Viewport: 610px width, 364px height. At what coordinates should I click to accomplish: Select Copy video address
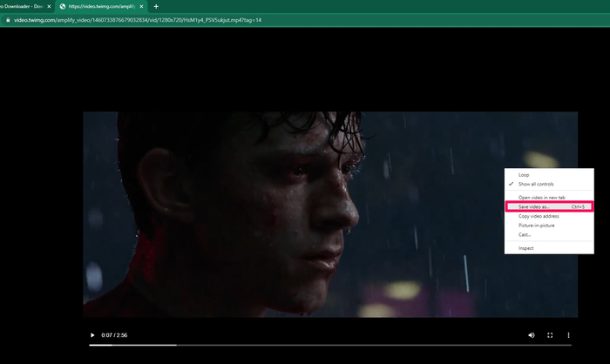click(549, 216)
